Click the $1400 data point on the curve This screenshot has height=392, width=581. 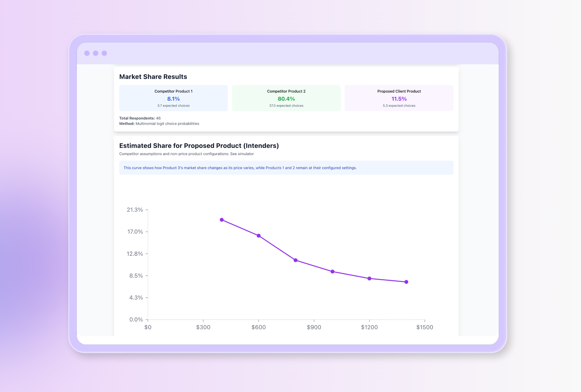[x=406, y=282]
